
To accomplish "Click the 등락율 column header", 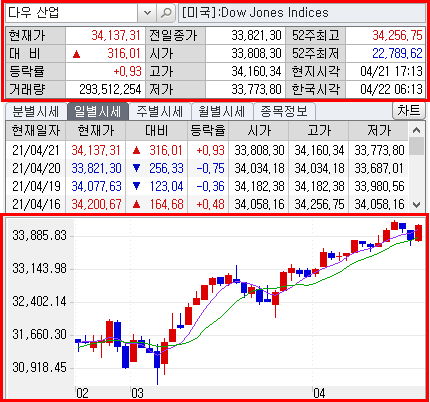I will [x=208, y=130].
